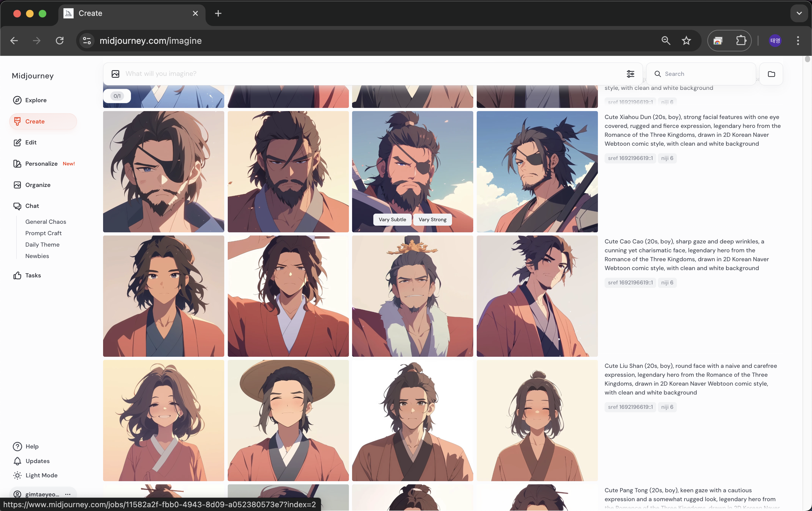Viewport: 812px width, 511px height.
Task: View Updates notifications
Action: click(31, 461)
